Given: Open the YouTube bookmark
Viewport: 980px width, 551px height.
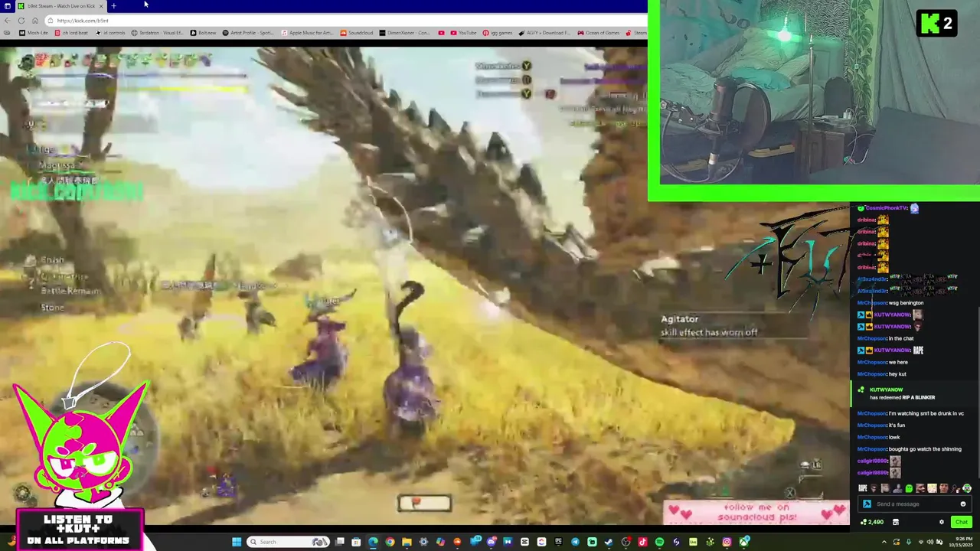Looking at the screenshot, I should [x=463, y=33].
